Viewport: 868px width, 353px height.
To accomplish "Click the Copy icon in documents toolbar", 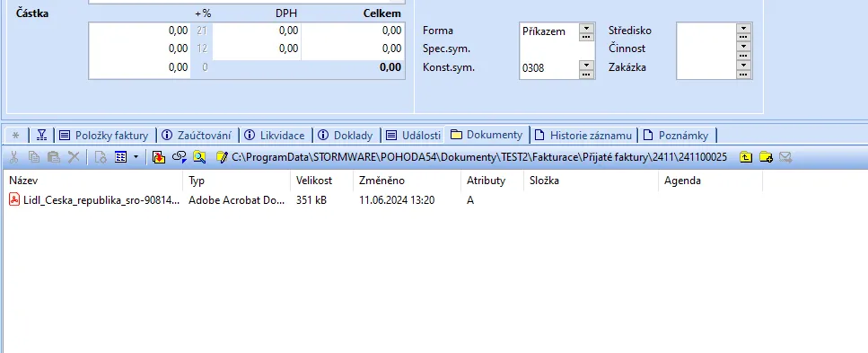I will (34, 157).
